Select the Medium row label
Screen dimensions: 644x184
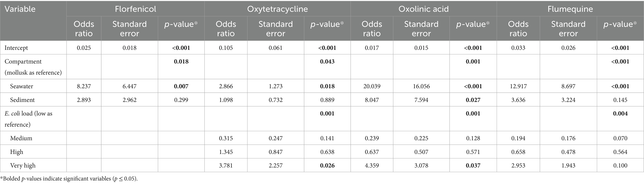[x=21, y=138]
